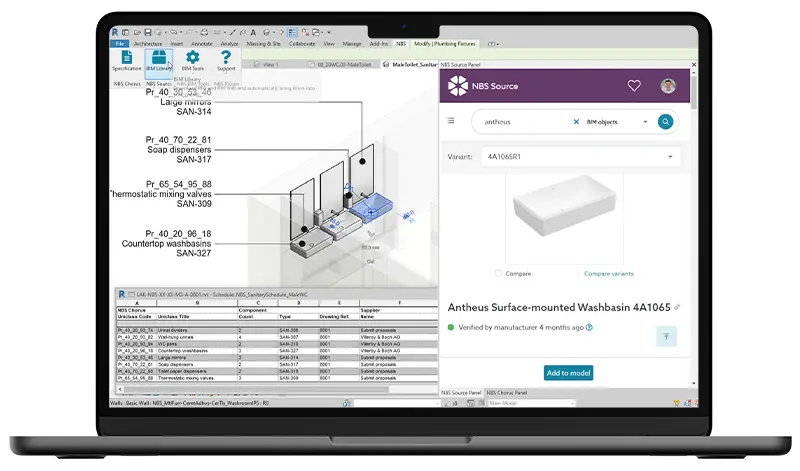
Task: Click the 'Soap dispensers SAN-317' tag in view
Action: [x=179, y=150]
